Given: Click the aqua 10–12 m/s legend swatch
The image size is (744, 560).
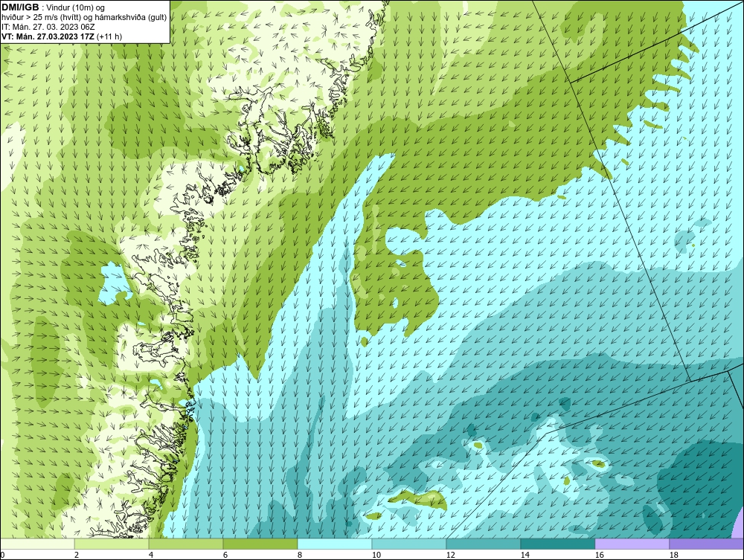Looking at the screenshot, I should 409,544.
